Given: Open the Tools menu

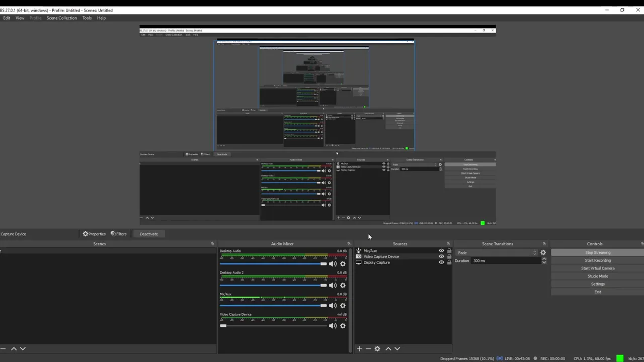Looking at the screenshot, I should (87, 18).
